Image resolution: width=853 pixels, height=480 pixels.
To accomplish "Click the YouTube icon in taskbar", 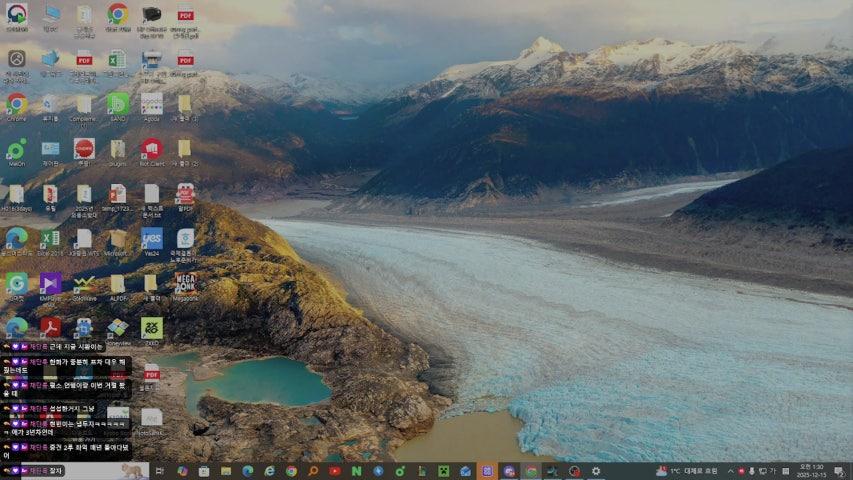I will click(x=335, y=471).
